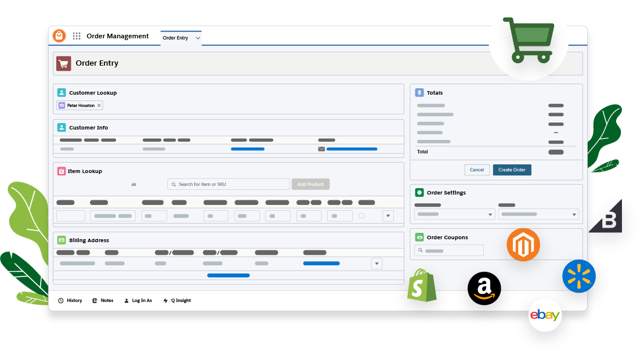Click the envelope icon in Customer Info
The height and width of the screenshot is (360, 644).
click(321, 149)
